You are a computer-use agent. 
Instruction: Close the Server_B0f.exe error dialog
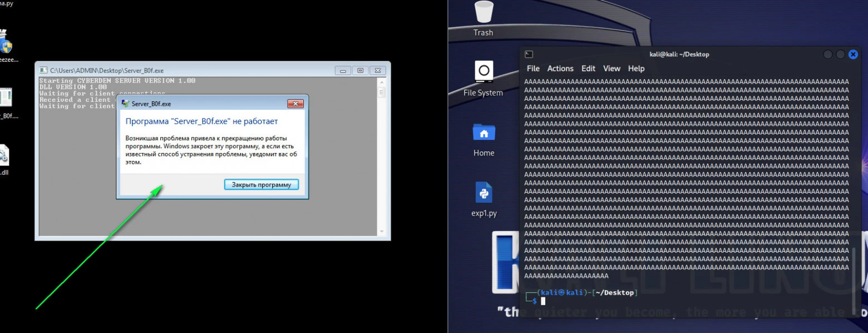click(x=295, y=104)
